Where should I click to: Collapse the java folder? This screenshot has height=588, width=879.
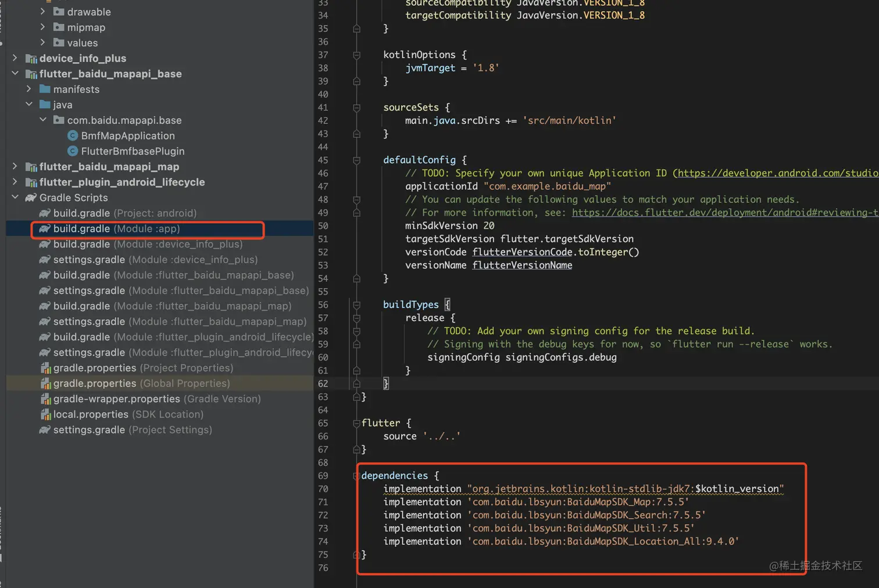(28, 104)
